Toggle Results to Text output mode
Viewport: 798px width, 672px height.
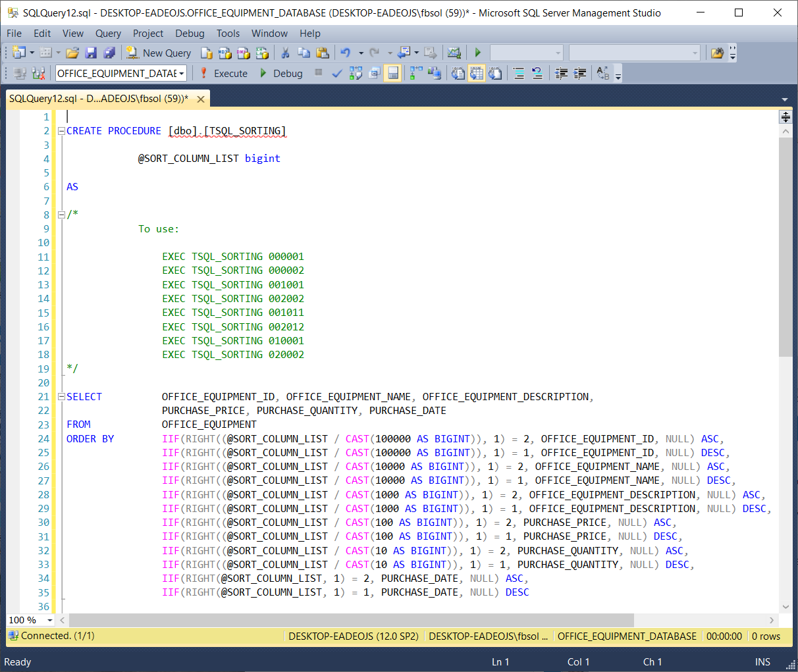pyautogui.click(x=458, y=73)
